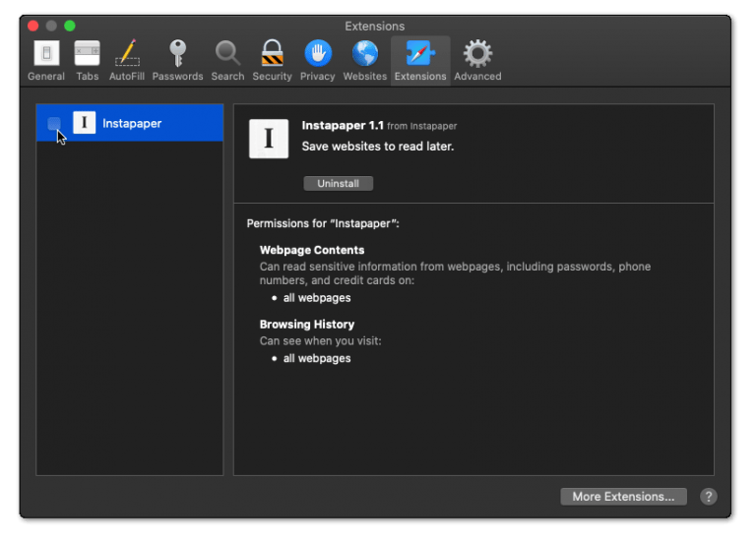Click "all webpages" under Webpage Contents
The width and height of the screenshot is (756, 541).
(x=317, y=298)
